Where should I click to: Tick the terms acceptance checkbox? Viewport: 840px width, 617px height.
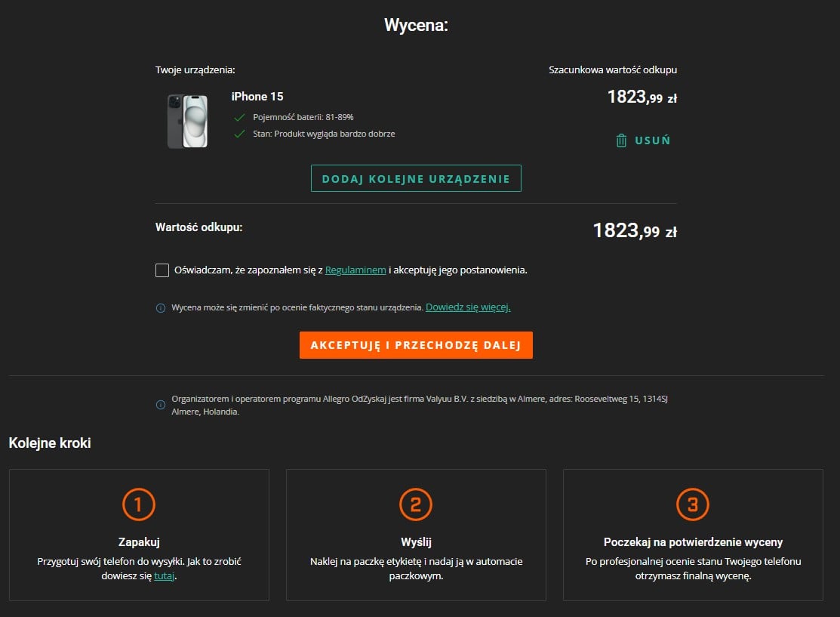(x=162, y=270)
